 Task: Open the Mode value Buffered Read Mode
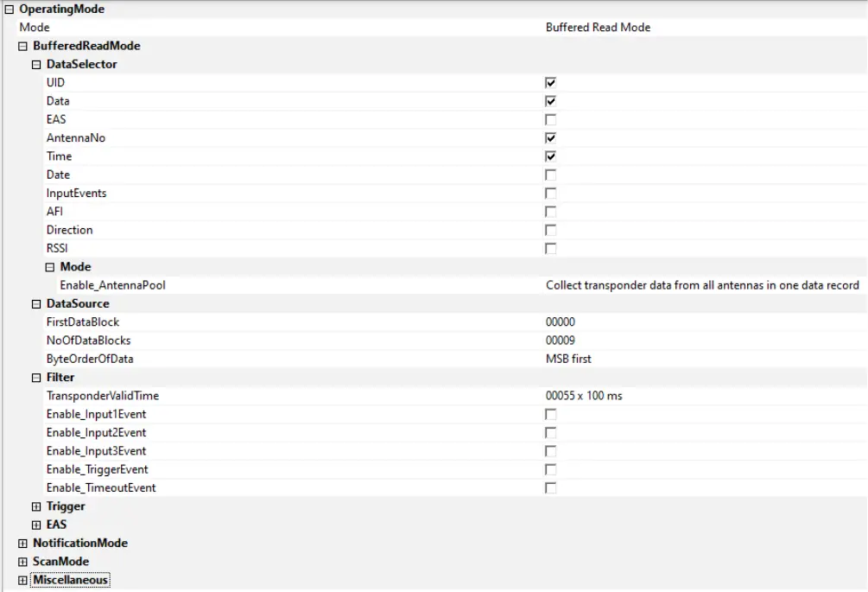click(x=598, y=28)
